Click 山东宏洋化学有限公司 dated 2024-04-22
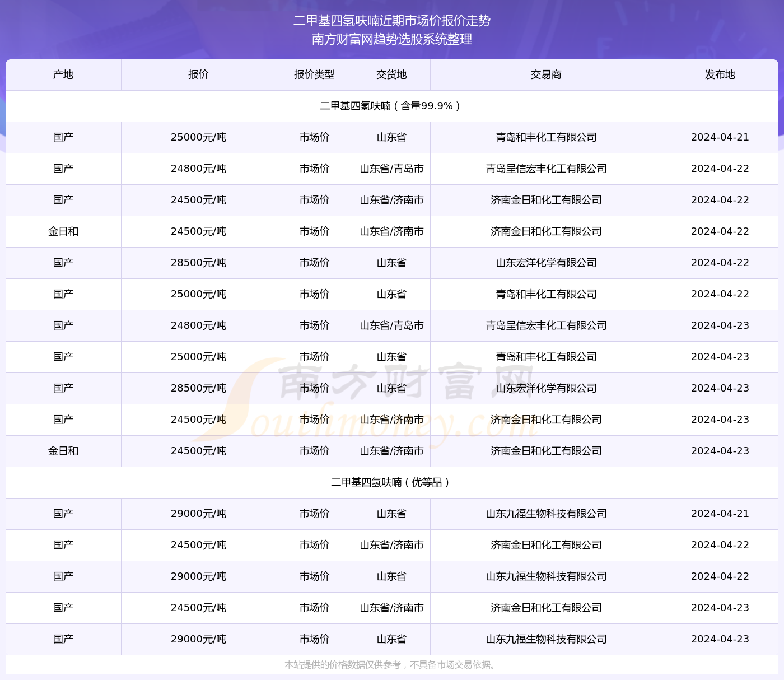This screenshot has width=784, height=680. 546,263
